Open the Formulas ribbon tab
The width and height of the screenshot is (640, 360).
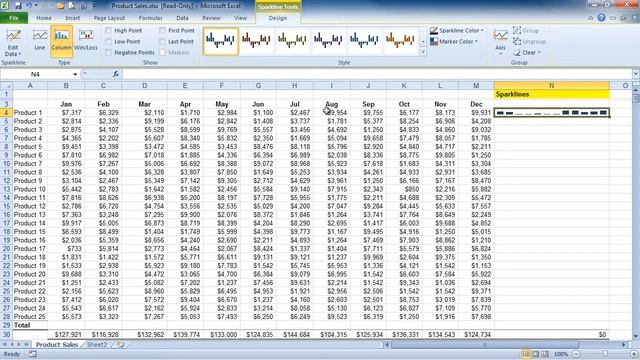pyautogui.click(x=150, y=18)
